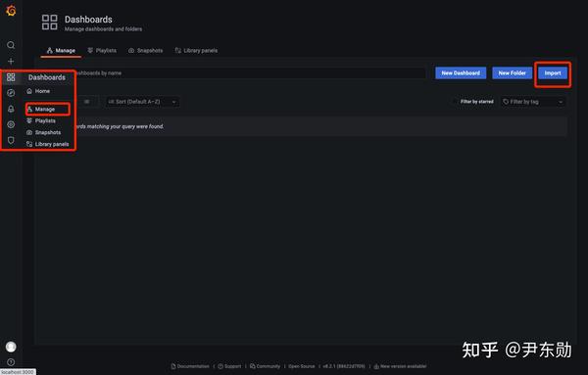Screen dimensions: 588x375
Task: Click the Dashboards page title text
Action: pyautogui.click(x=88, y=20)
